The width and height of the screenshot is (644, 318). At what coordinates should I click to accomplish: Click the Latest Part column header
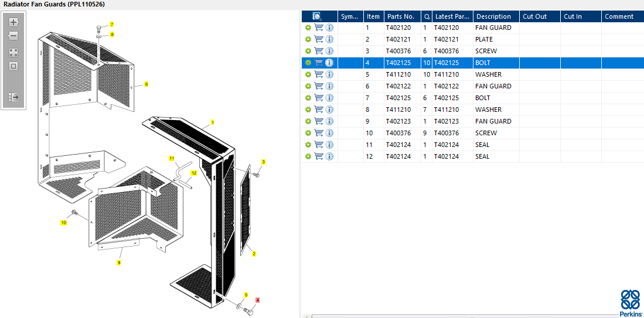[x=452, y=16]
